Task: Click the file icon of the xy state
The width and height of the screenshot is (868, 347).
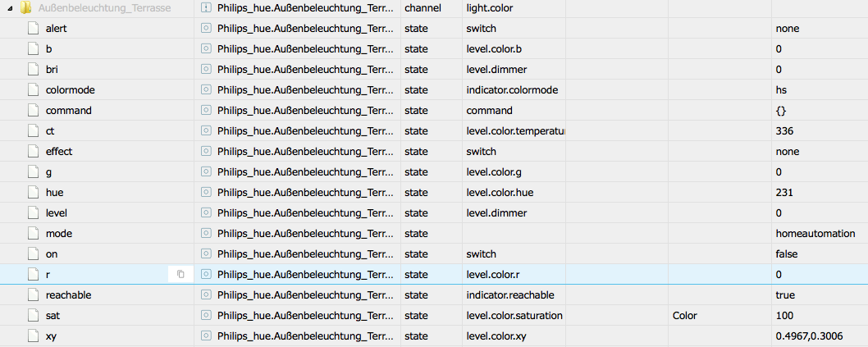Action: pos(34,336)
